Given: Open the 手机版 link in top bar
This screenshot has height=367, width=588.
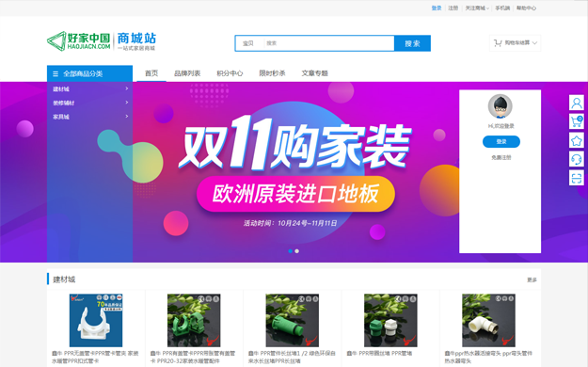Looking at the screenshot, I should 502,8.
